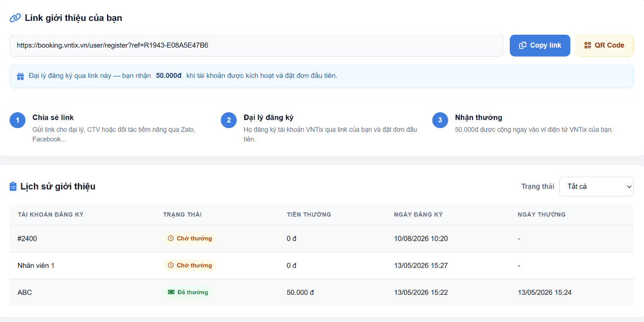Click the clock icon in #2400 status badge
This screenshot has height=322, width=644.
(171, 239)
